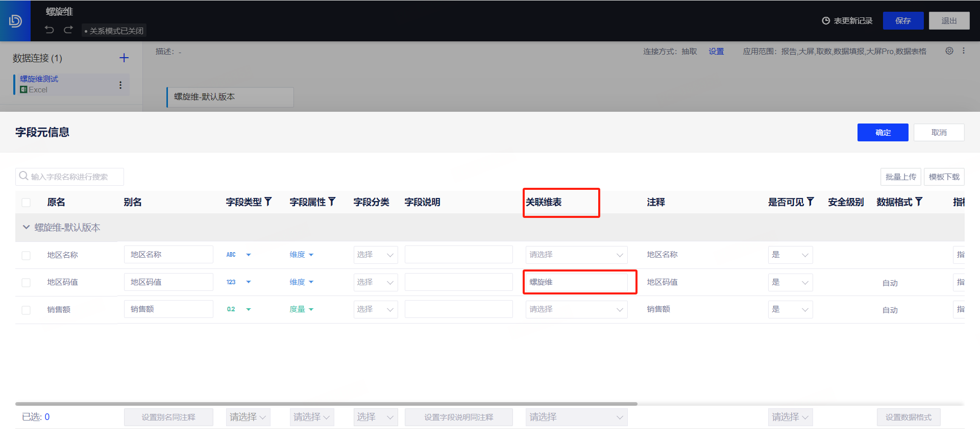The image size is (980, 444).
Task: Open the 螺旋维测试 connection's three-dot menu
Action: pyautogui.click(x=120, y=85)
